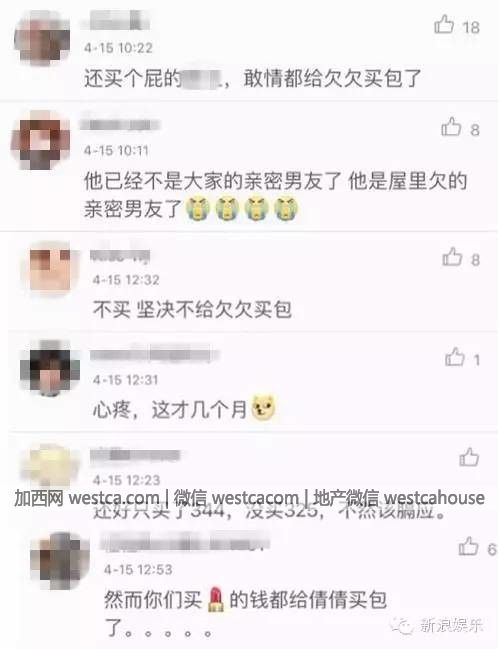Open the avatar of the 12:53 commenter

click(60, 560)
